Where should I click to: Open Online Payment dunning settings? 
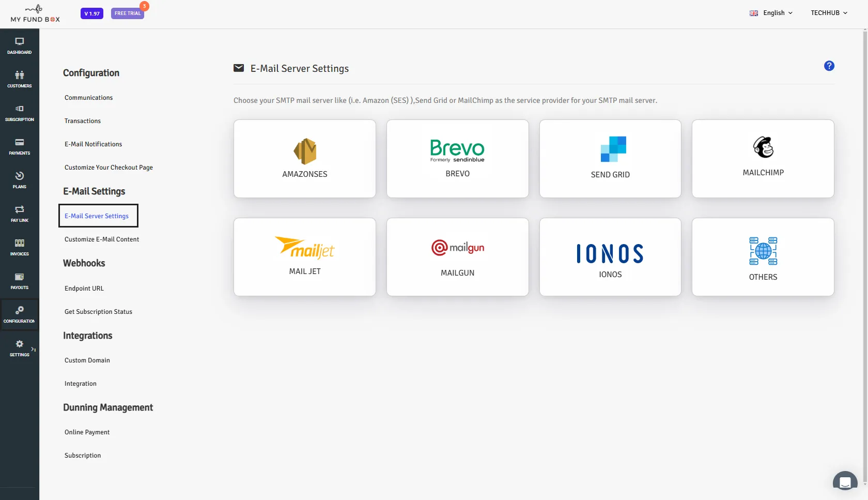click(x=87, y=432)
